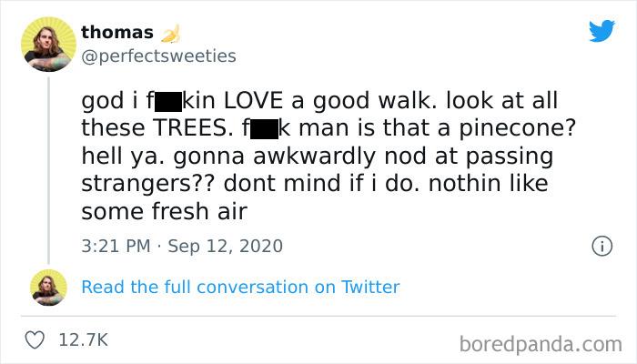Click the 12.7K like count
637x364 pixels.
(x=83, y=339)
